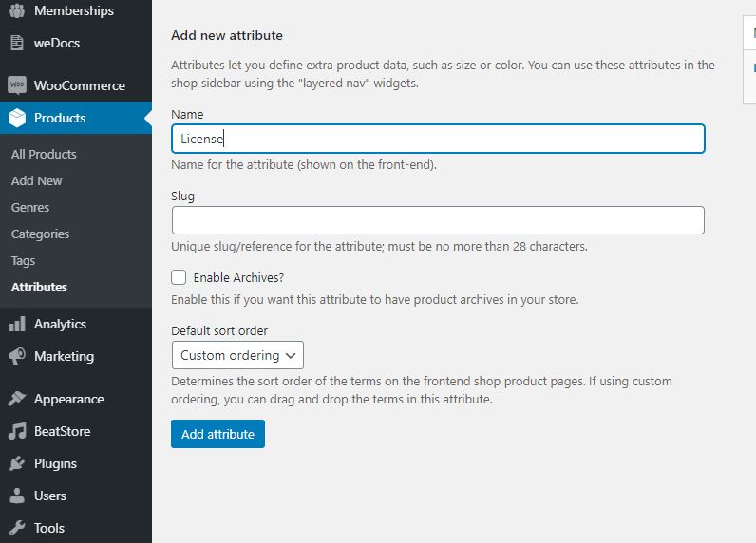
Task: Open the Tools menu
Action: click(76, 528)
